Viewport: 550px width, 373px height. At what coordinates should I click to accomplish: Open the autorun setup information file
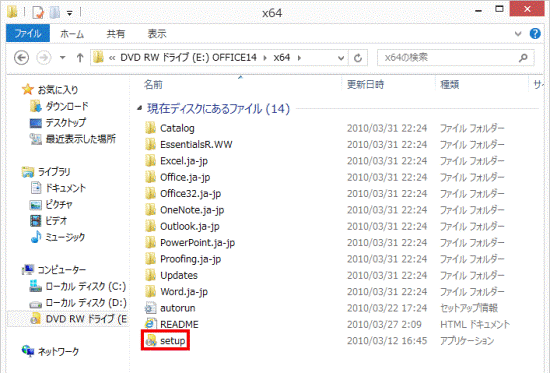pos(170,308)
